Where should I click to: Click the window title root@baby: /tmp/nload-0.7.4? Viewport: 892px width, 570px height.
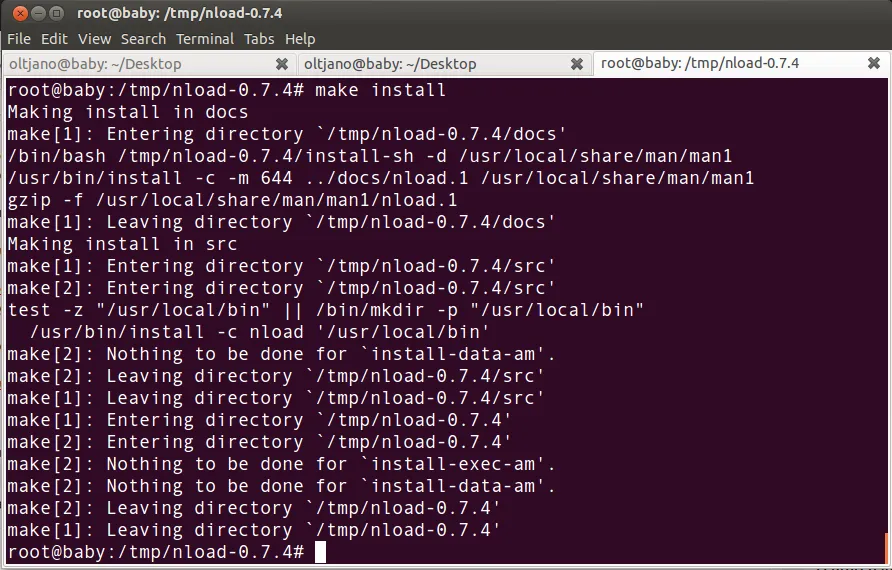(x=179, y=13)
